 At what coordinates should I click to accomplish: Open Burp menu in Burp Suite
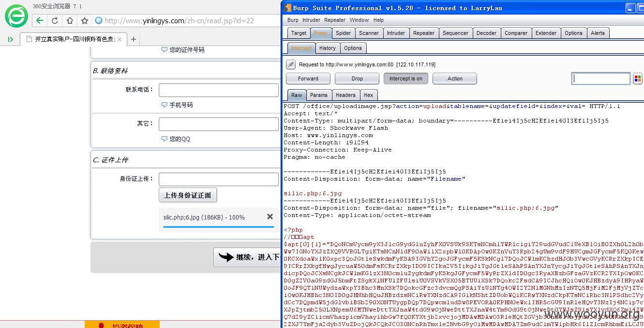[293, 20]
